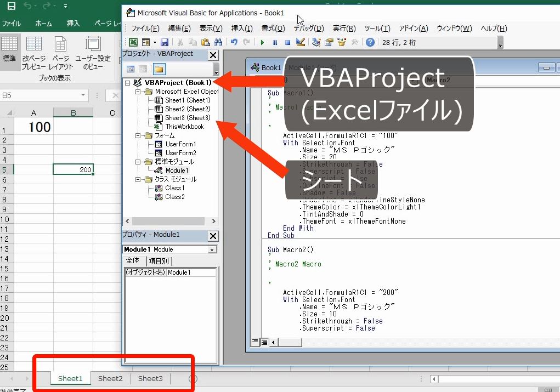This screenshot has width=560, height=392.
Task: Collapse the フォーム folder node
Action: tap(138, 135)
